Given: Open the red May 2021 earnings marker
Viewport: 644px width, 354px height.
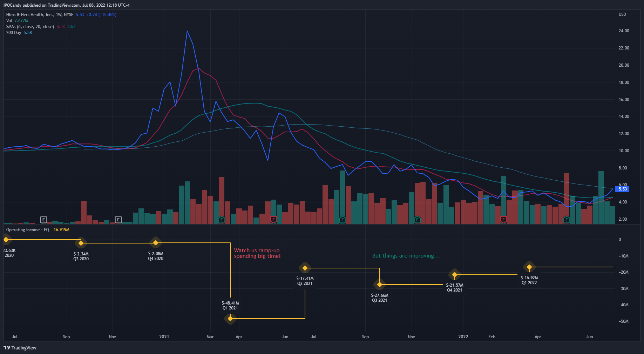Looking at the screenshot, I should [x=273, y=220].
